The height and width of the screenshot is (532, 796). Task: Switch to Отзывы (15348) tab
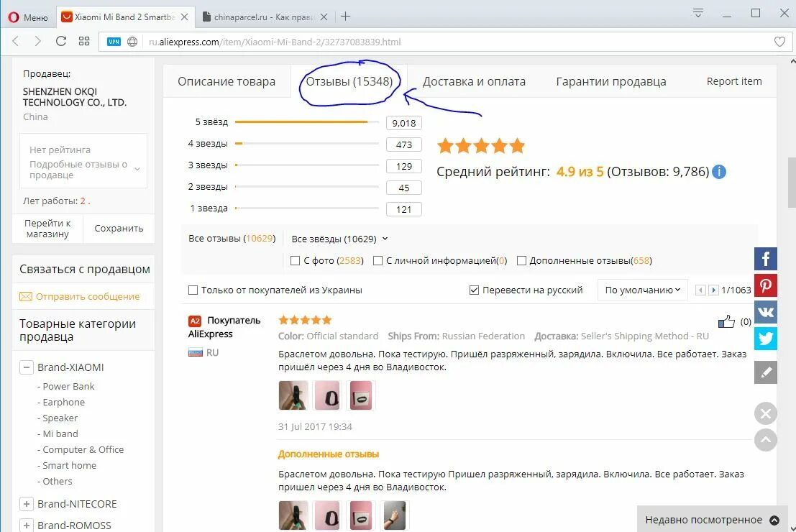pyautogui.click(x=349, y=81)
